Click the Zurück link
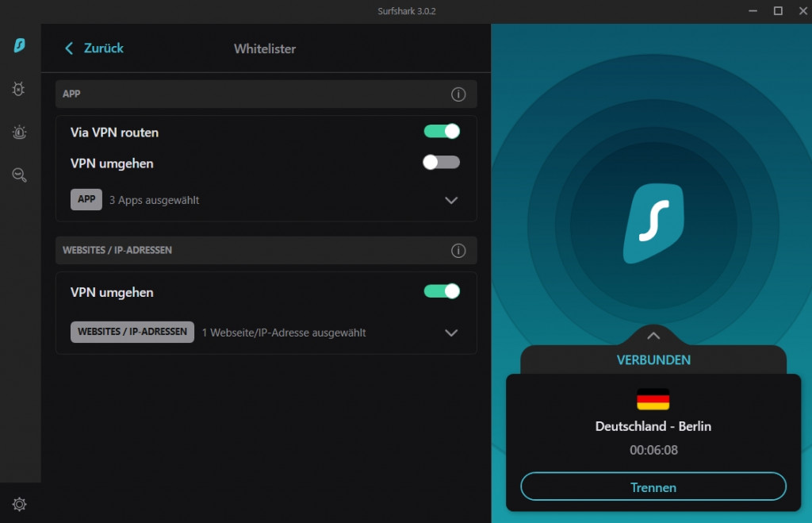 (x=104, y=48)
